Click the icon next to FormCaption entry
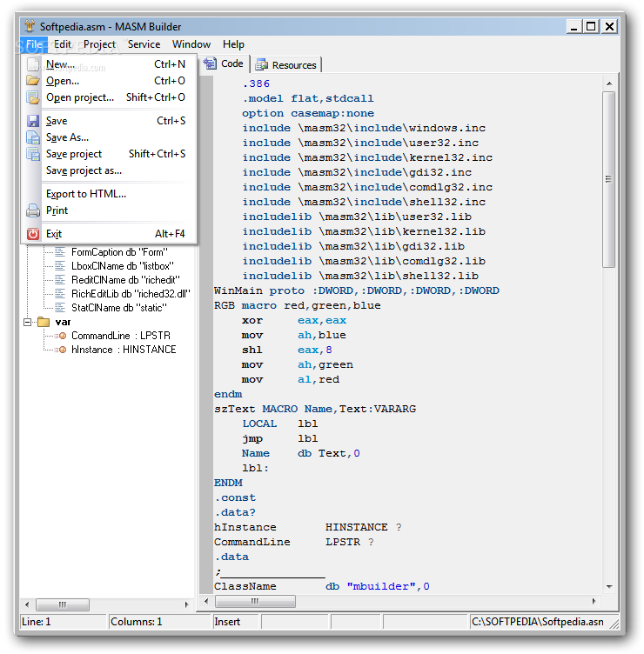The height and width of the screenshot is (654, 644). click(x=60, y=252)
